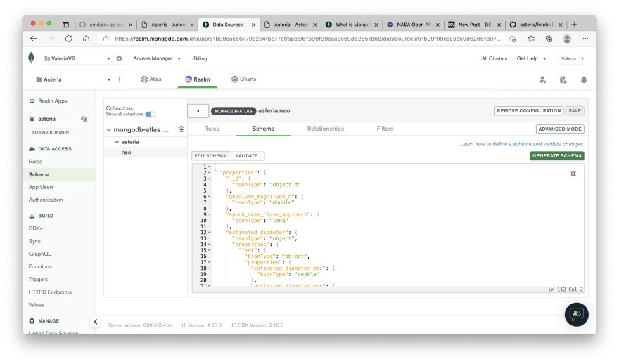Open browser collections icon
The height and width of the screenshot is (364, 619).
coord(549,39)
